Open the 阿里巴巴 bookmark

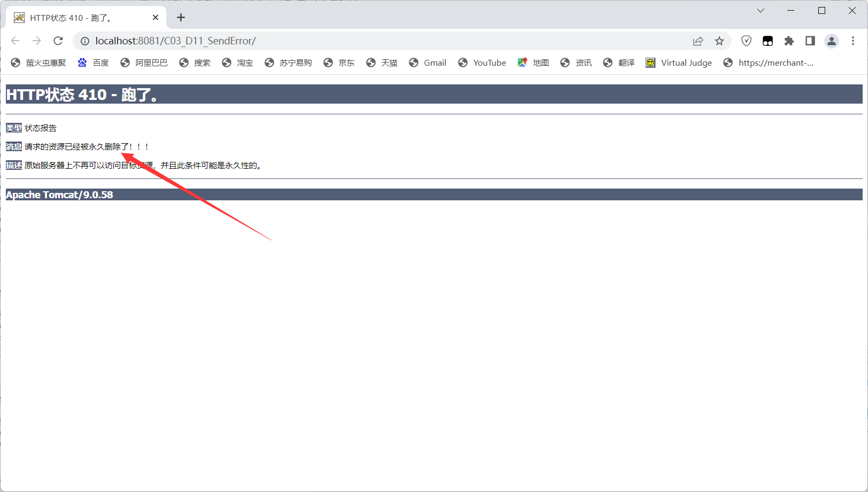pyautogui.click(x=144, y=63)
